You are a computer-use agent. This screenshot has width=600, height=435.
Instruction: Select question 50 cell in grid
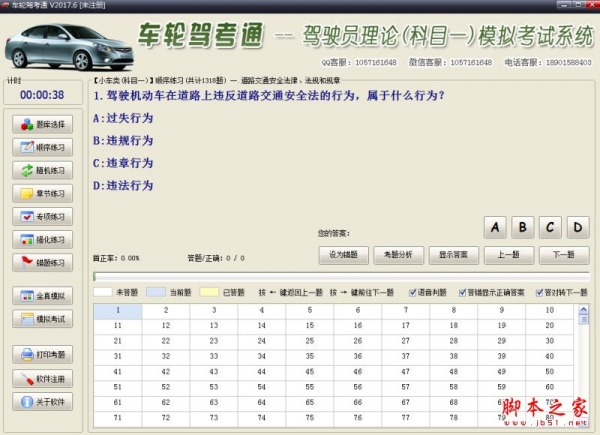549,372
